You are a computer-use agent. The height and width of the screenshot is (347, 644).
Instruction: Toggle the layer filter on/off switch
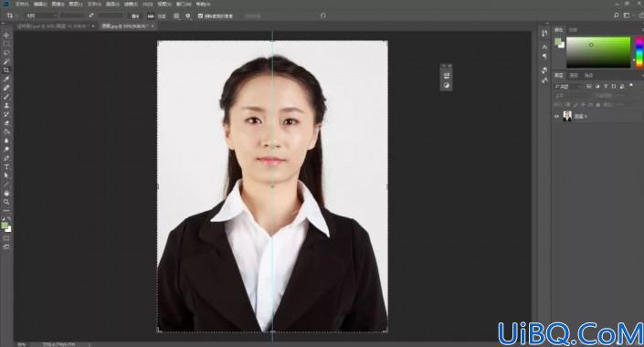(x=632, y=86)
